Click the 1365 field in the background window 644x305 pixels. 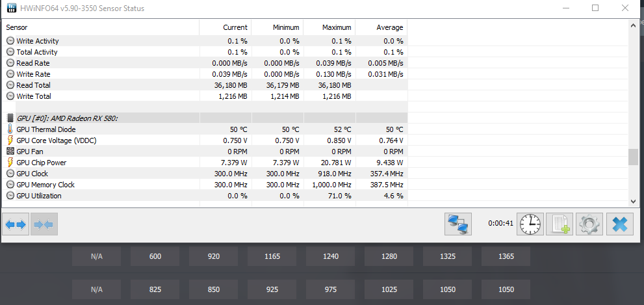coord(506,256)
